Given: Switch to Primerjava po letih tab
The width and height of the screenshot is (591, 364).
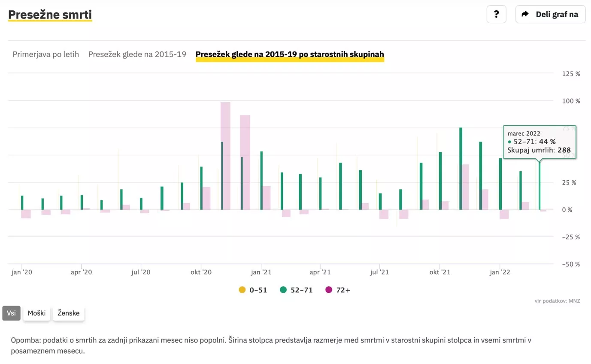Looking at the screenshot, I should pyautogui.click(x=45, y=55).
